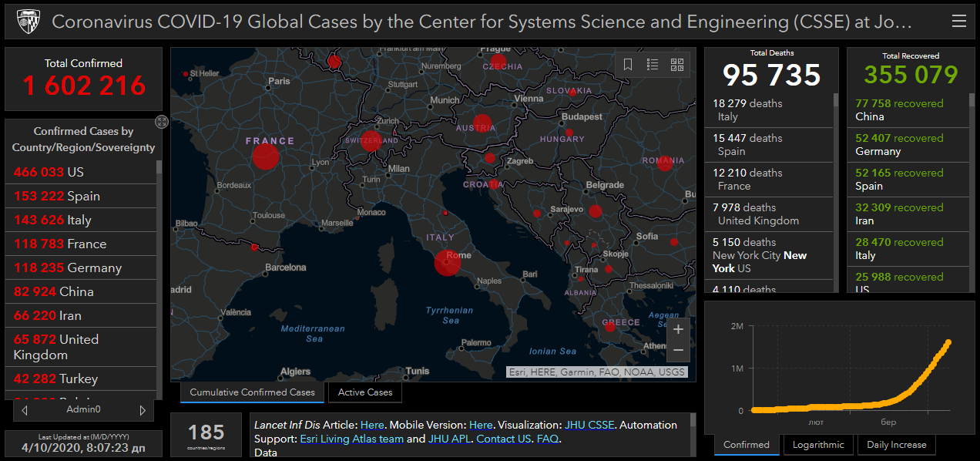
Task: Open the Lancet Inf Dis Article 'Here' link
Action: click(372, 425)
